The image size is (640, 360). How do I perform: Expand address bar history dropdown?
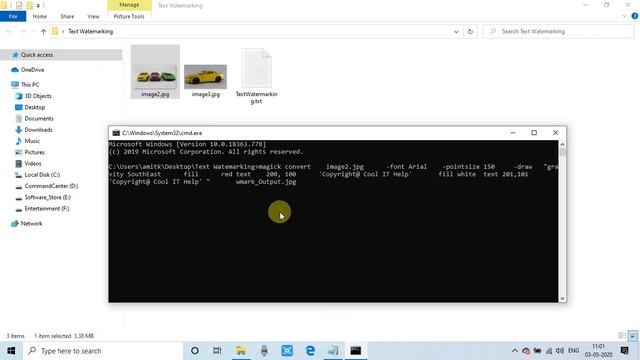click(456, 31)
